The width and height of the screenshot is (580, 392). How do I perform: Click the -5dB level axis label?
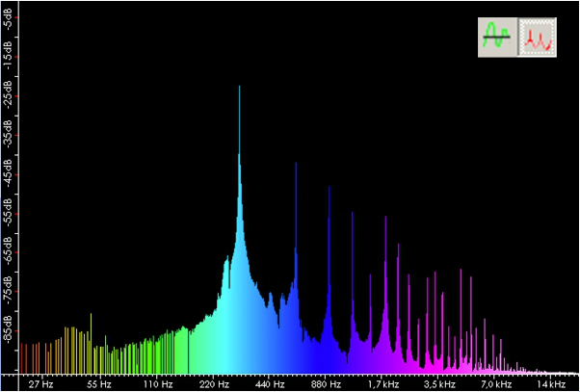tap(8, 19)
